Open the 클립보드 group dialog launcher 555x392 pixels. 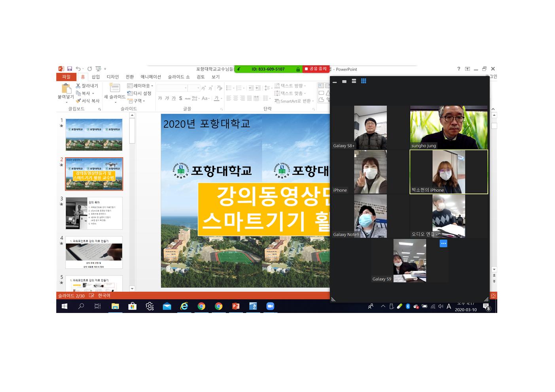click(x=100, y=109)
